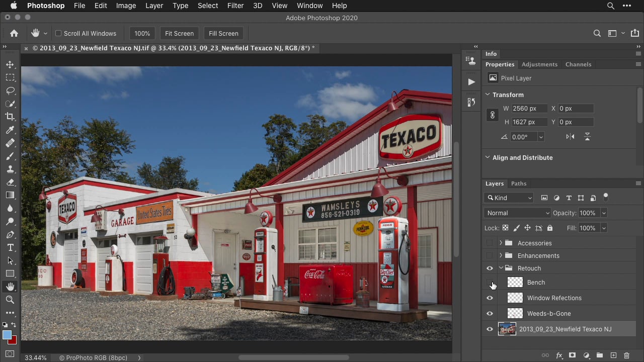Expand the Enhancements layer group

click(x=501, y=255)
